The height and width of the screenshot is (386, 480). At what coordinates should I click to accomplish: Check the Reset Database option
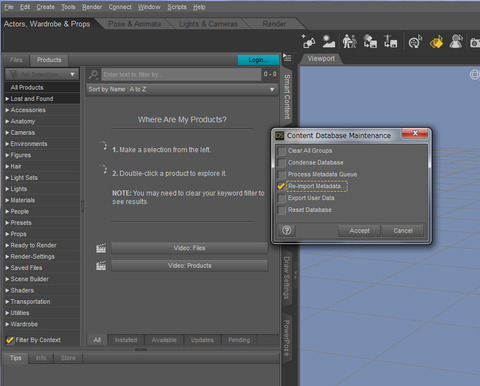point(282,210)
